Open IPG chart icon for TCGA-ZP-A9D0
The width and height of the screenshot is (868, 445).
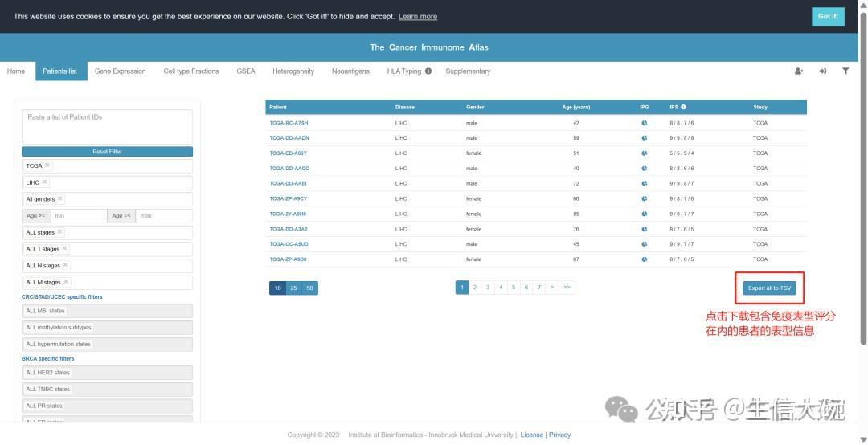[x=645, y=259]
